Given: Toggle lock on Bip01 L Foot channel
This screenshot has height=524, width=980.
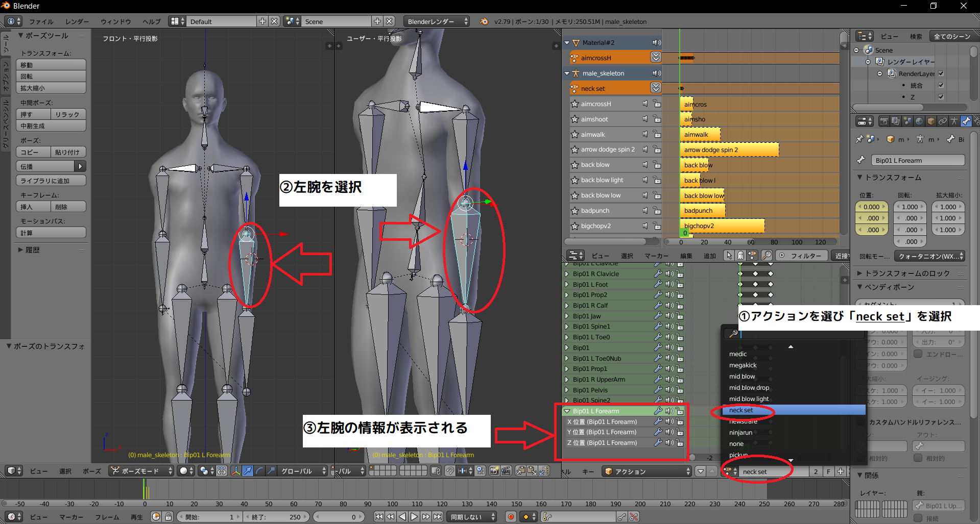Looking at the screenshot, I should 680,284.
